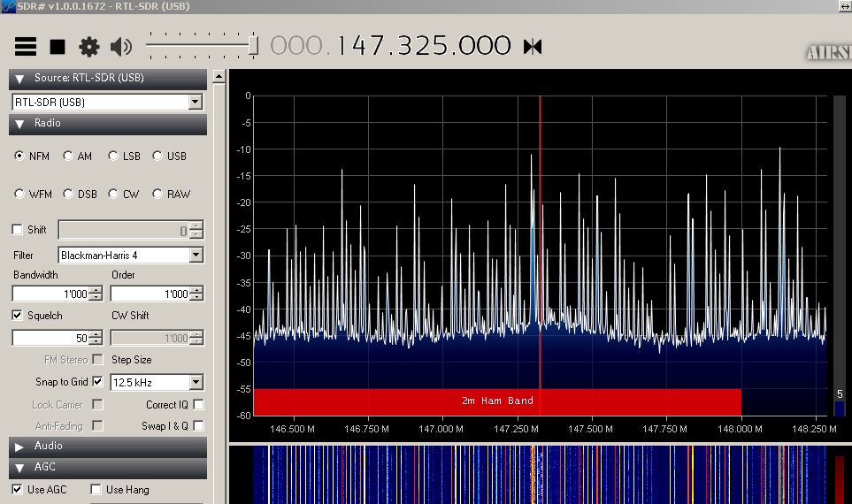The image size is (852, 504).
Task: Open the 12.5 kHz step size dropdown
Action: pos(196,382)
